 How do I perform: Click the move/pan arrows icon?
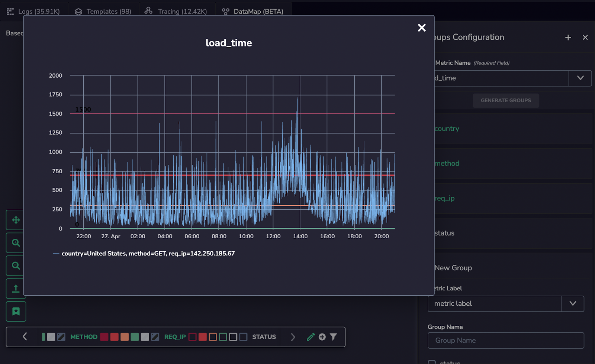16,220
